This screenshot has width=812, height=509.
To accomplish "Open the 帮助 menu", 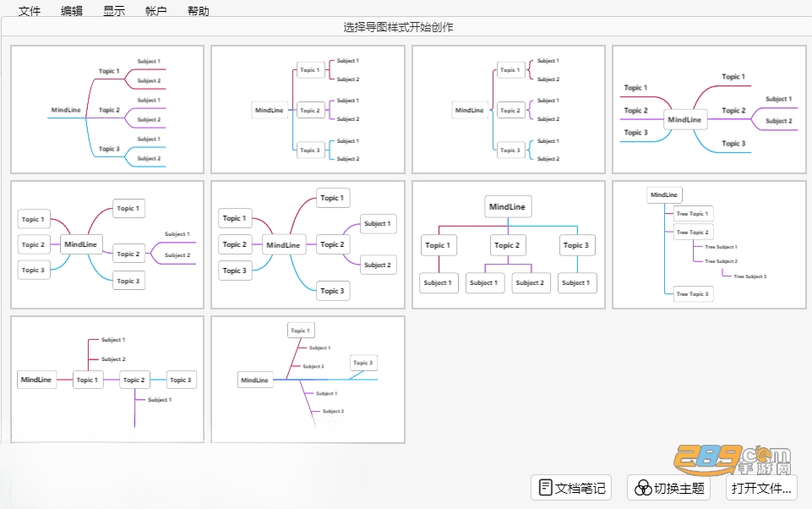I will click(x=199, y=11).
